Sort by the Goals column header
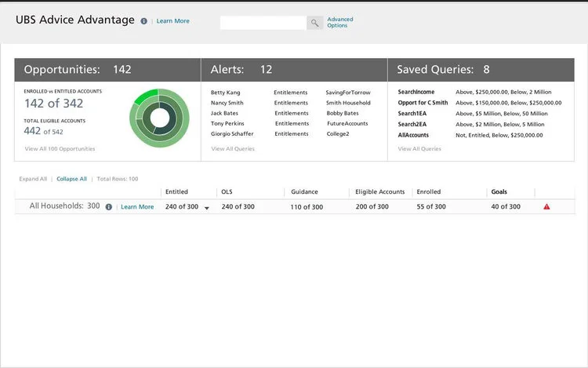 [x=499, y=191]
